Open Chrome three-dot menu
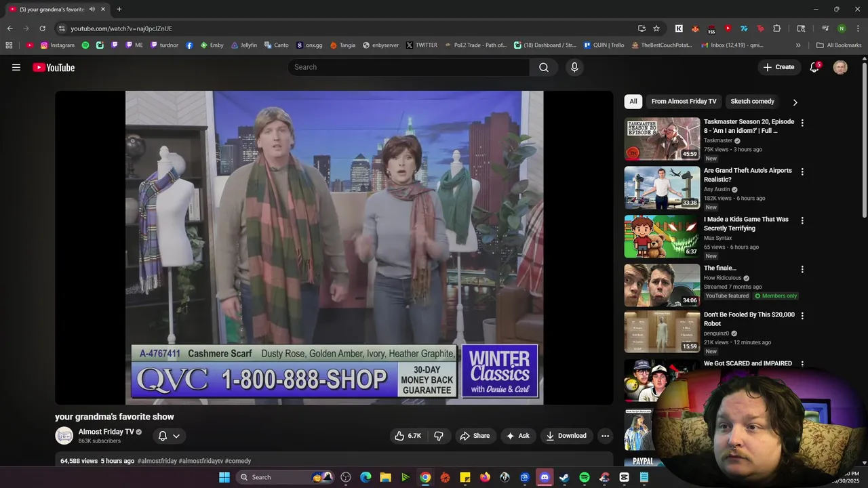This screenshot has width=868, height=488. (858, 28)
